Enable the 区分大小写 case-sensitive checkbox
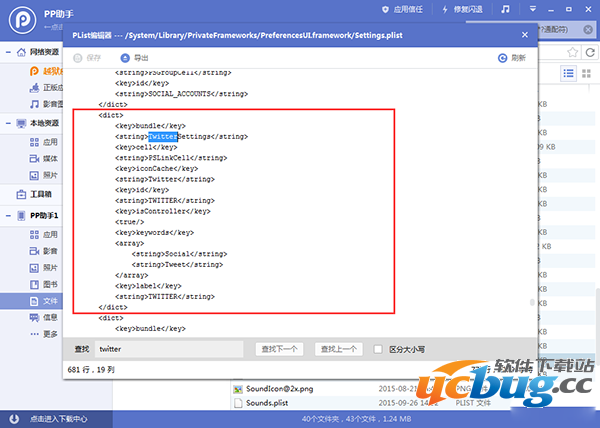600x428 pixels. coord(378,349)
